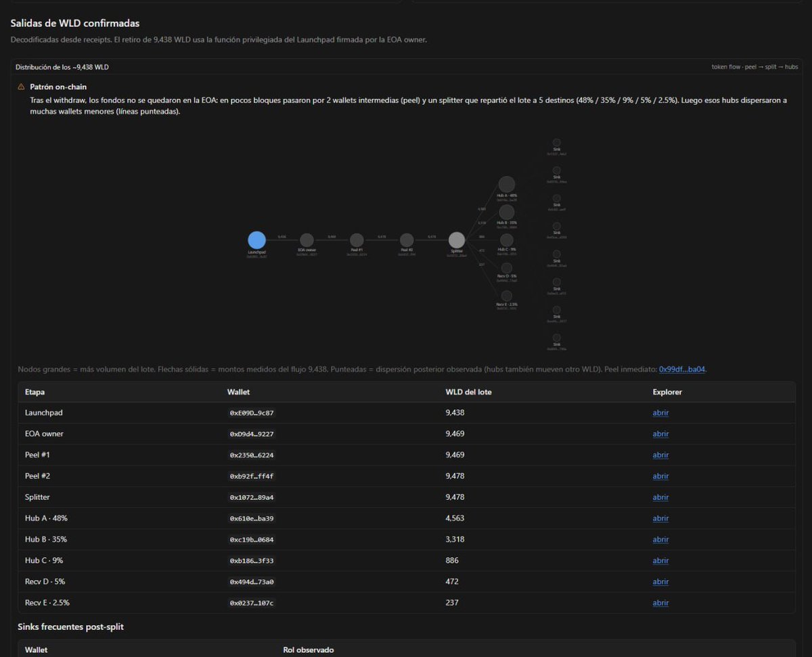Click the 'Explorer' column header
Image resolution: width=812 pixels, height=657 pixels.
[x=667, y=392]
